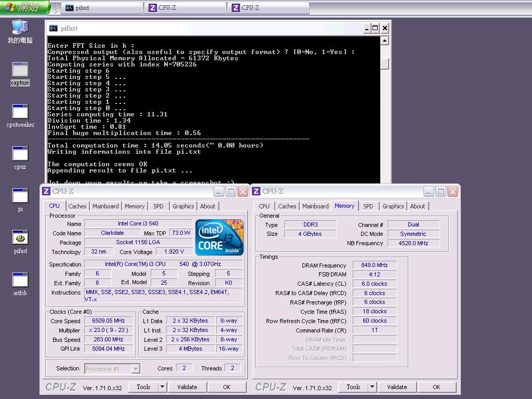The height and width of the screenshot is (399, 532).
Task: Switch to pifast taskbar button
Action: coord(102,8)
